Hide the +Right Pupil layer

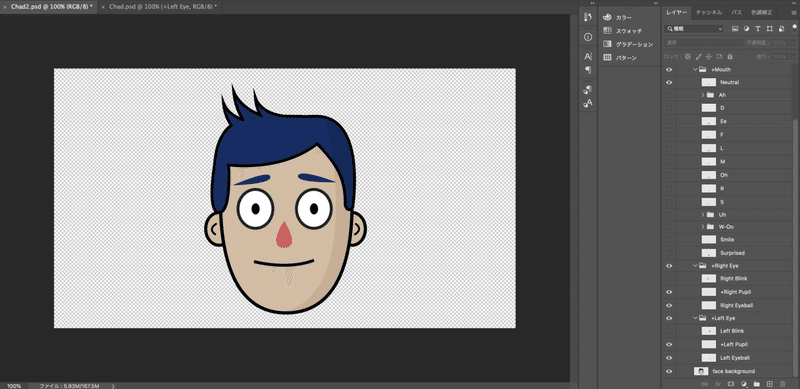click(x=669, y=292)
